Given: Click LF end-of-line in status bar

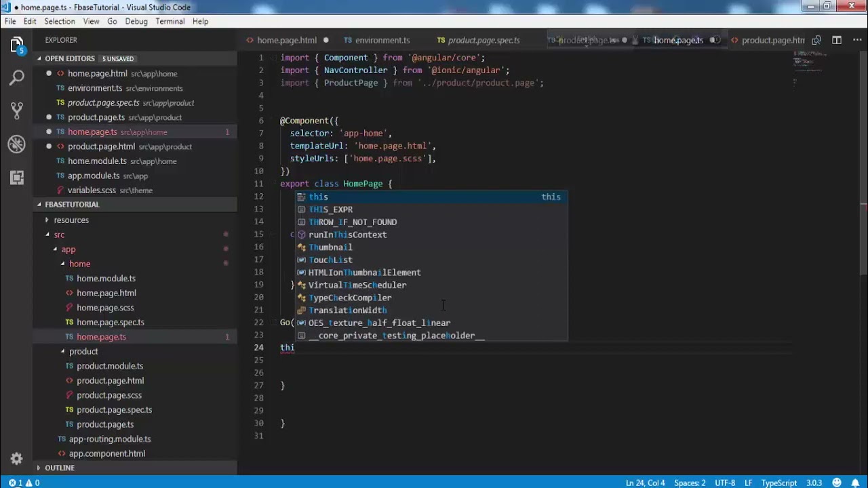Looking at the screenshot, I should [749, 483].
